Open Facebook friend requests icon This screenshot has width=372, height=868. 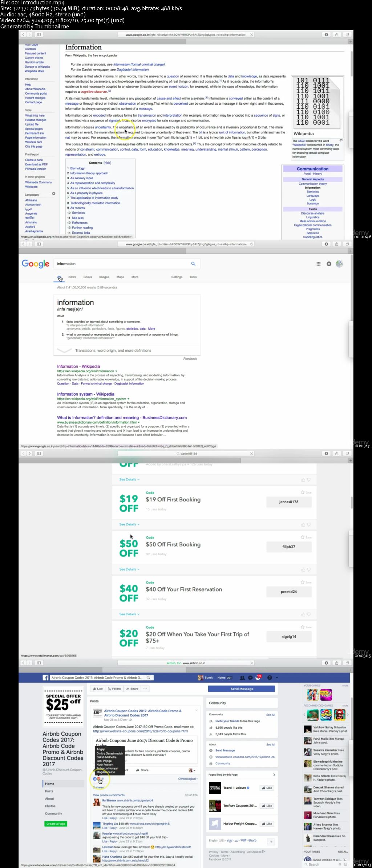pos(242,677)
